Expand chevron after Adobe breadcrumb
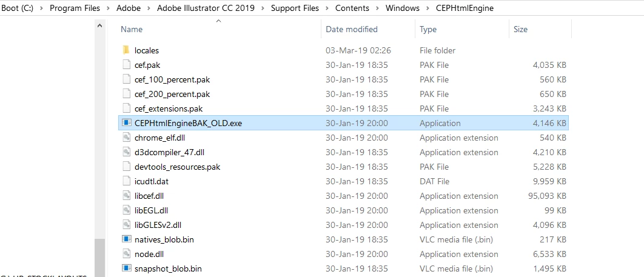The image size is (644, 277). (149, 8)
